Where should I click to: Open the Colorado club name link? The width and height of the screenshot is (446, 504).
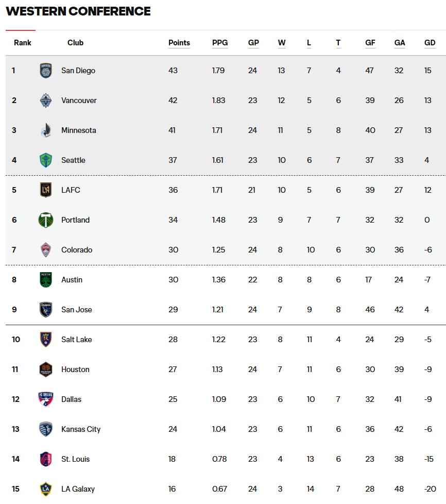point(77,250)
